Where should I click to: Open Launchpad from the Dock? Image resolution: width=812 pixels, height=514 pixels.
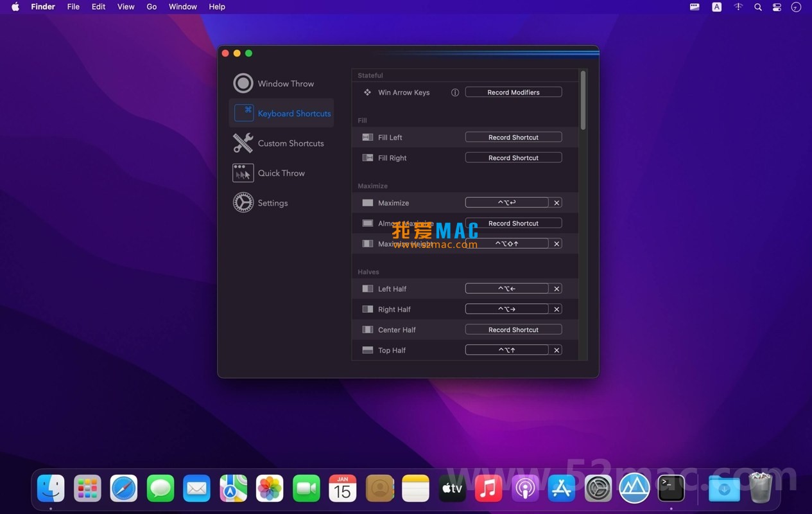coord(87,488)
